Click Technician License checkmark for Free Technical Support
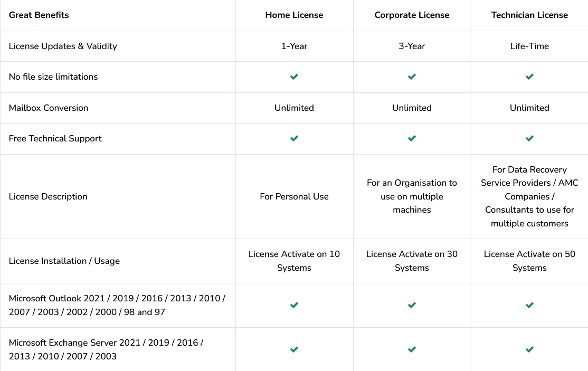This screenshot has width=588, height=371. (529, 139)
